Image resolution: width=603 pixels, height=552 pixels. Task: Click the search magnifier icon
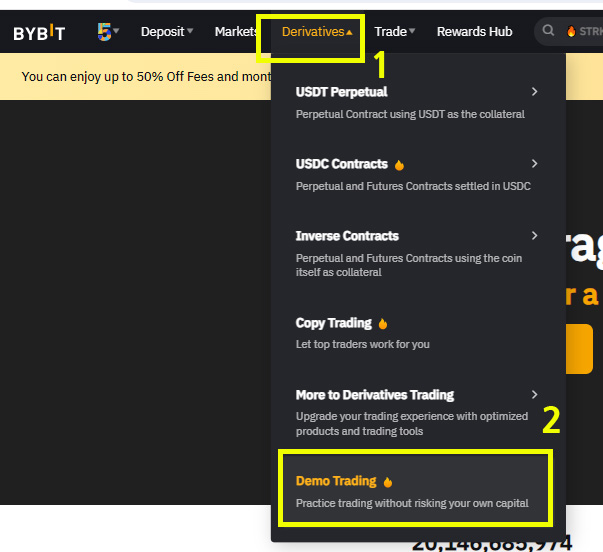click(548, 32)
